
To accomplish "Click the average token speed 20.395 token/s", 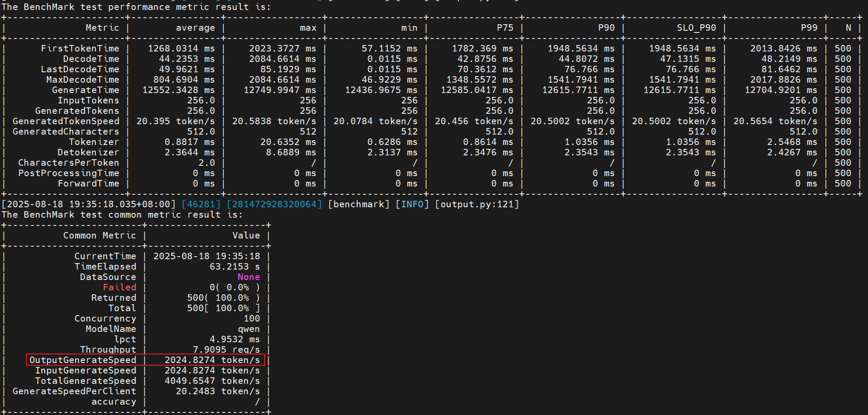I will click(x=176, y=121).
